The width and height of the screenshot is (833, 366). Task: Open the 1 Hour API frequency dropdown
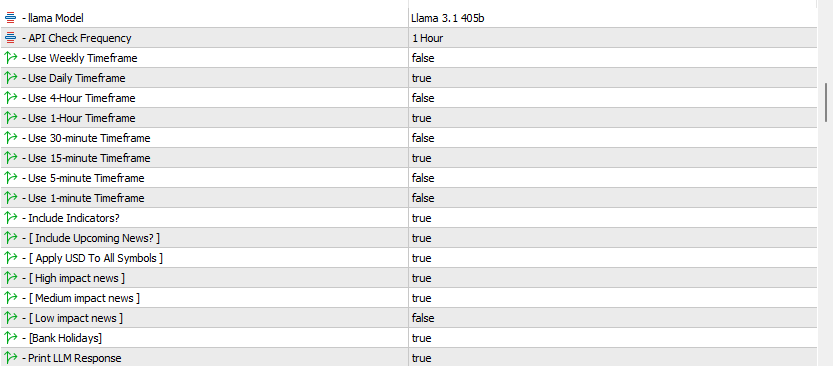[x=613, y=38]
